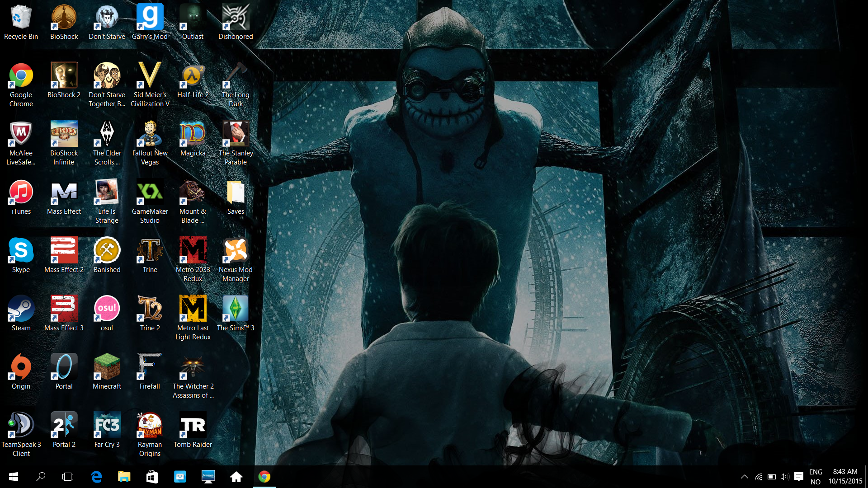Expand the hidden system tray icons
868x488 pixels.
(x=744, y=477)
